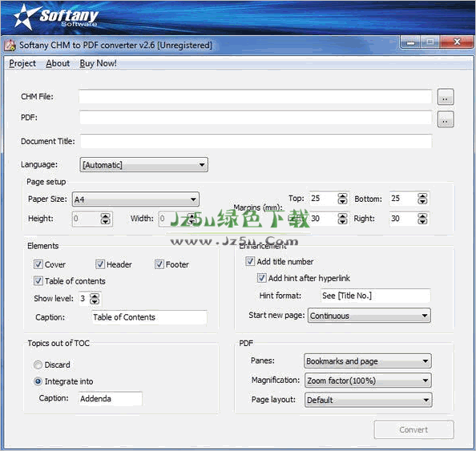Click the Table of Contents caption field
The width and height of the screenshot is (476, 451).
pos(149,317)
